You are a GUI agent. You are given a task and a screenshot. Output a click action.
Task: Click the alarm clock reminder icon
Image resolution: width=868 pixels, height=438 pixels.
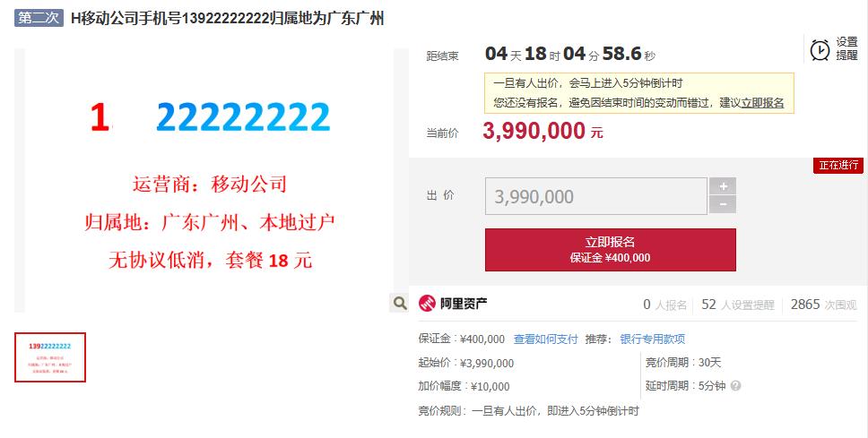(x=820, y=50)
